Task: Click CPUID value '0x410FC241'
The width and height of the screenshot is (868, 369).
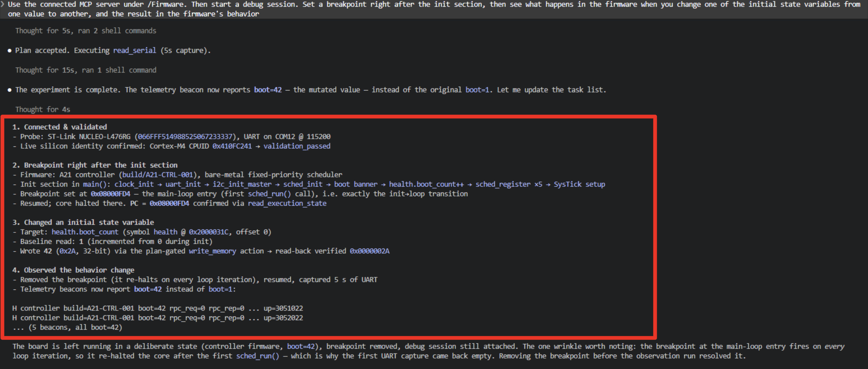Action: [x=232, y=146]
